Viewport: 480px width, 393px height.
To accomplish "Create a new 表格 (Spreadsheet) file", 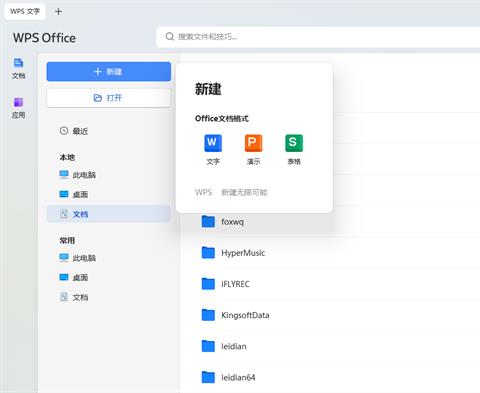I will 294,149.
